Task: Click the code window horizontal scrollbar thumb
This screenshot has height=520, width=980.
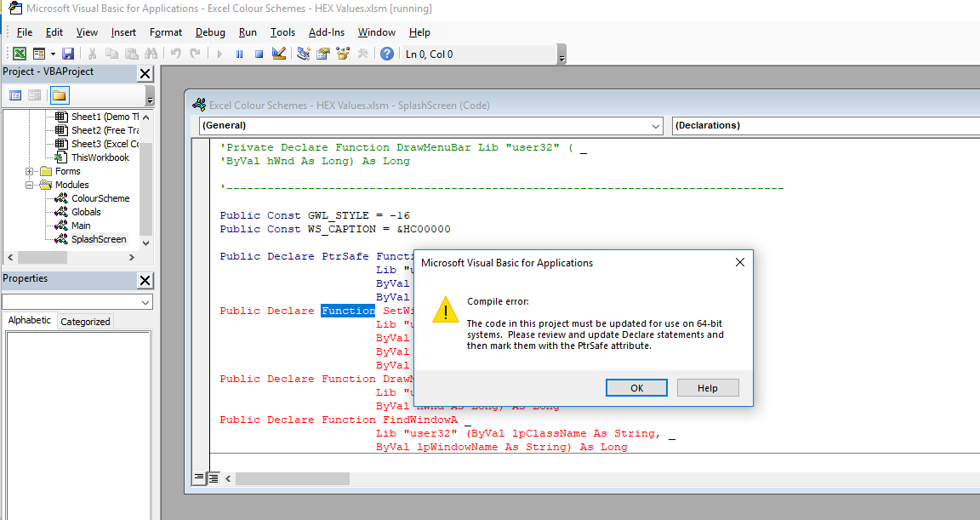Action: [293, 479]
